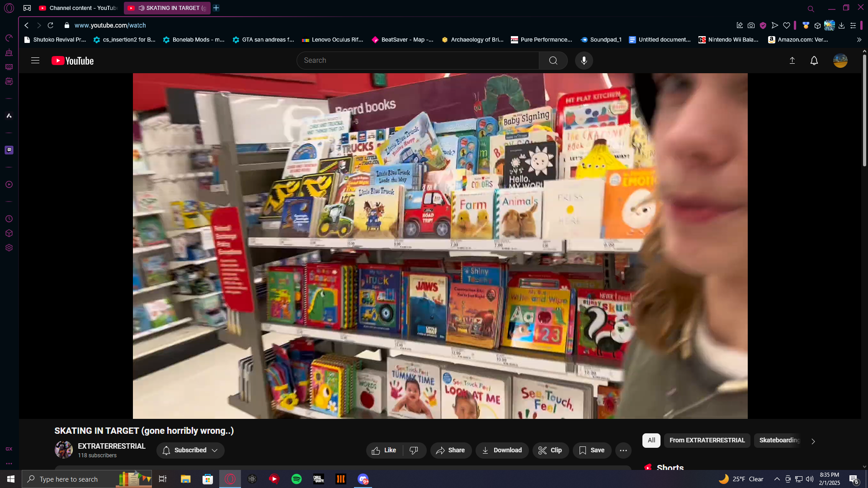Click the YouTube microphone voice search icon
This screenshot has height=488, width=868.
pos(584,61)
